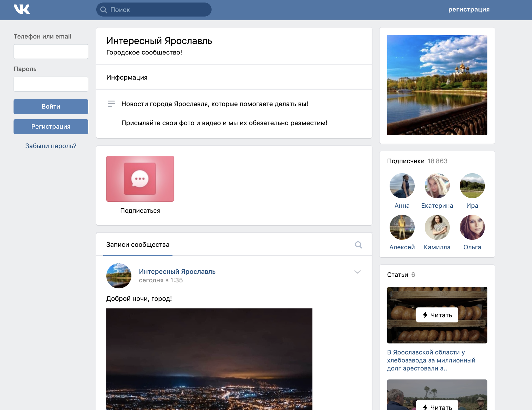Click the Забыли пароль link
Image resolution: width=532 pixels, height=410 pixels.
click(51, 146)
